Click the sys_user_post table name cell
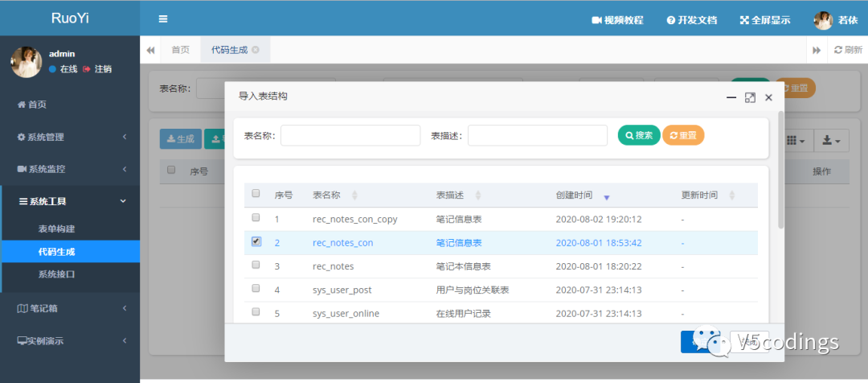The width and height of the screenshot is (868, 383). pos(342,290)
